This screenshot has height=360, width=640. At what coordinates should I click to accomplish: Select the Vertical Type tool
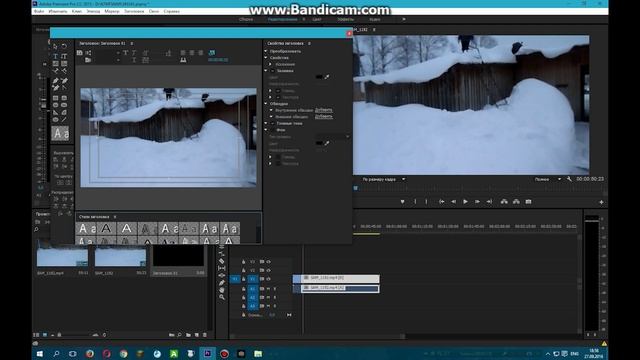pos(64,56)
